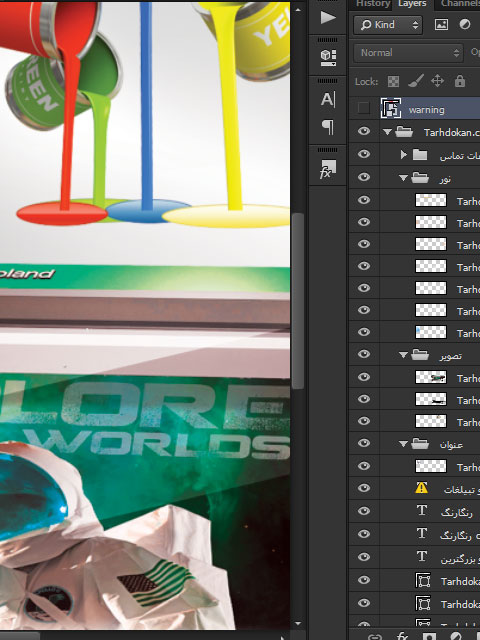Click lock image pixels brush icon
Viewport: 480px width, 640px height.
point(416,81)
